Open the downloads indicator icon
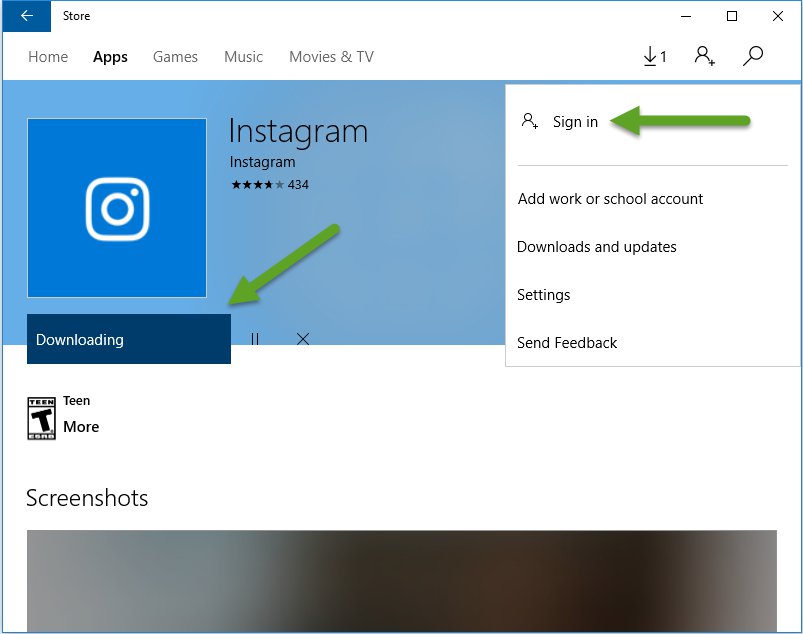This screenshot has height=634, width=803. pos(655,56)
